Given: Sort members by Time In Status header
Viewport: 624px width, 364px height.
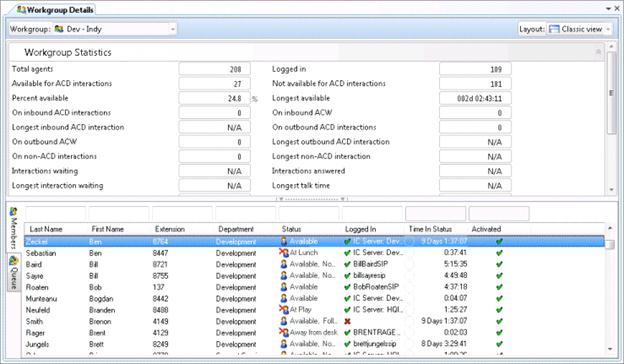Looking at the screenshot, I should [430, 229].
